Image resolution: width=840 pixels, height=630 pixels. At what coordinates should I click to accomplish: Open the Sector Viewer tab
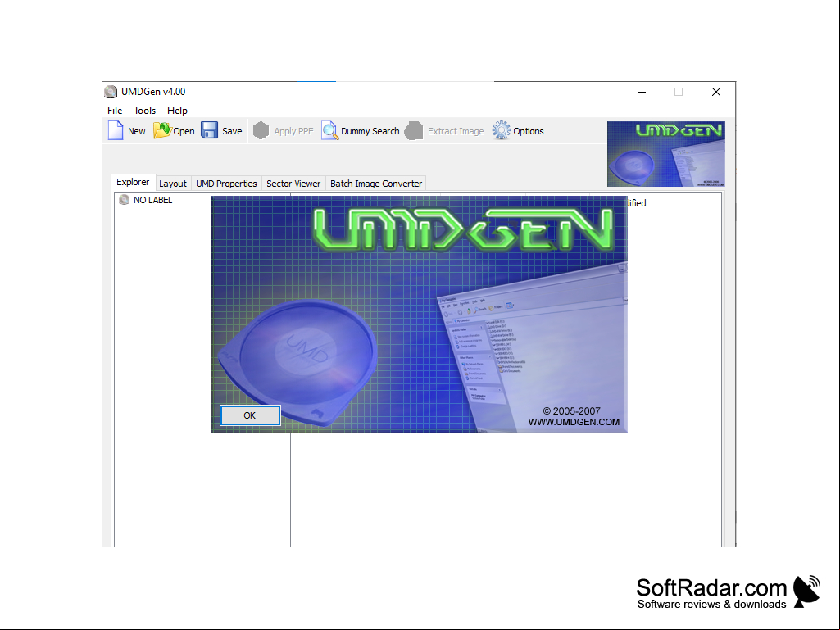point(293,184)
